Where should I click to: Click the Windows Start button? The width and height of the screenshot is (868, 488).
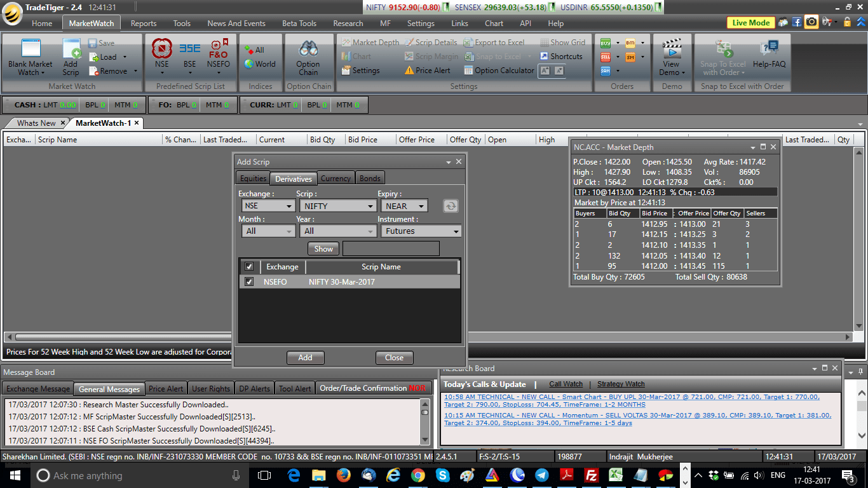[x=15, y=475]
